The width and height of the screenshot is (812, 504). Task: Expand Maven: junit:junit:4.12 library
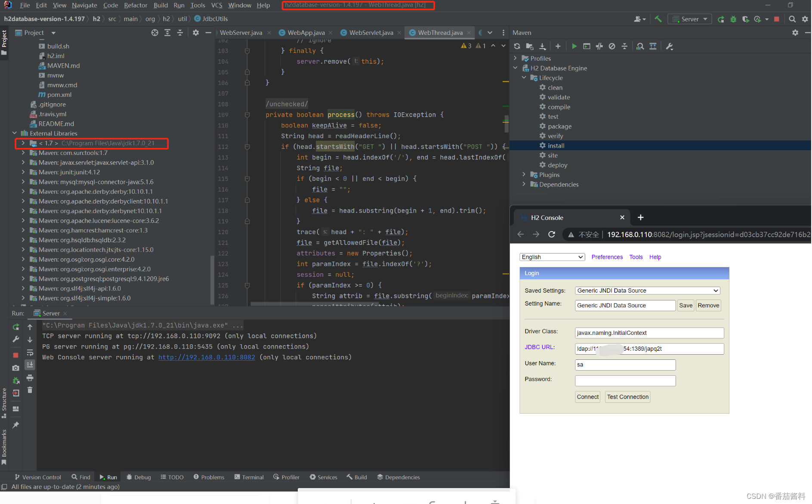tap(23, 172)
